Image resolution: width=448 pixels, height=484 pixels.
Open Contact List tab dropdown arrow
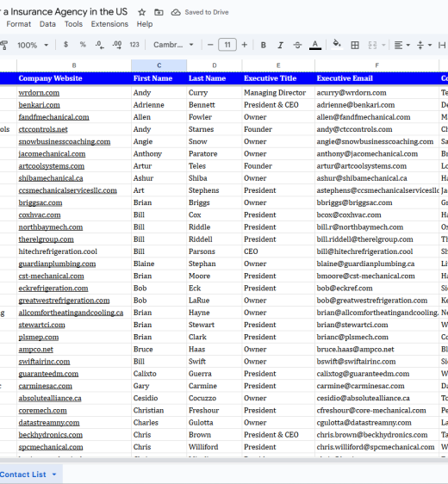(54, 475)
